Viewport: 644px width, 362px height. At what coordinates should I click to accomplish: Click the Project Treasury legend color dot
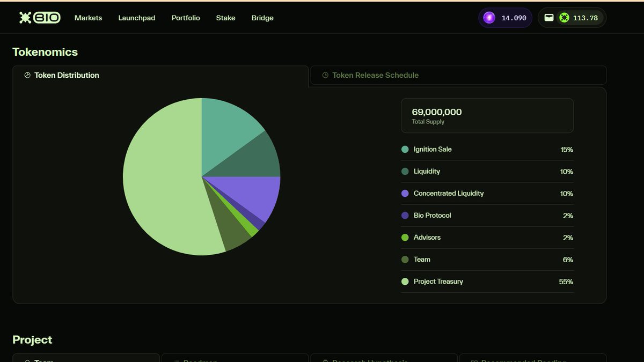405,282
